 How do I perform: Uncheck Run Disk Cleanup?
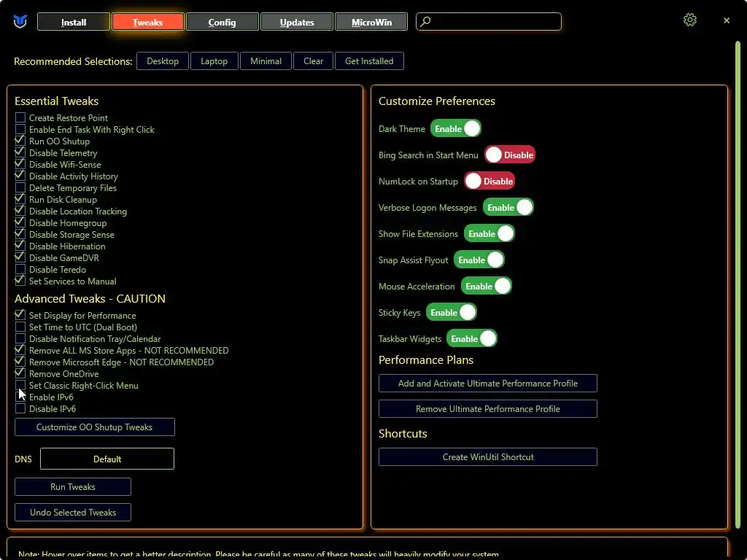click(20, 200)
